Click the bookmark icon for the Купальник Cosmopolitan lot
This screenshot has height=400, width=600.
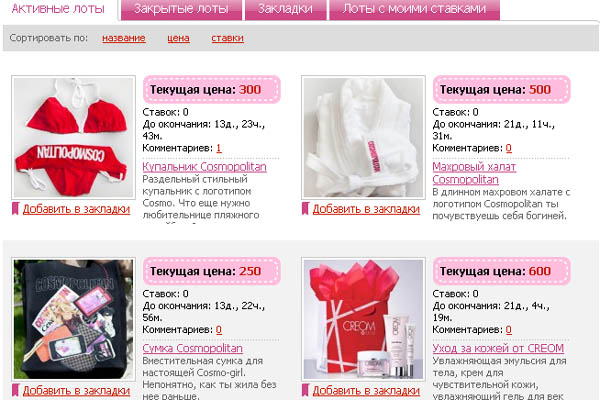pos(15,209)
